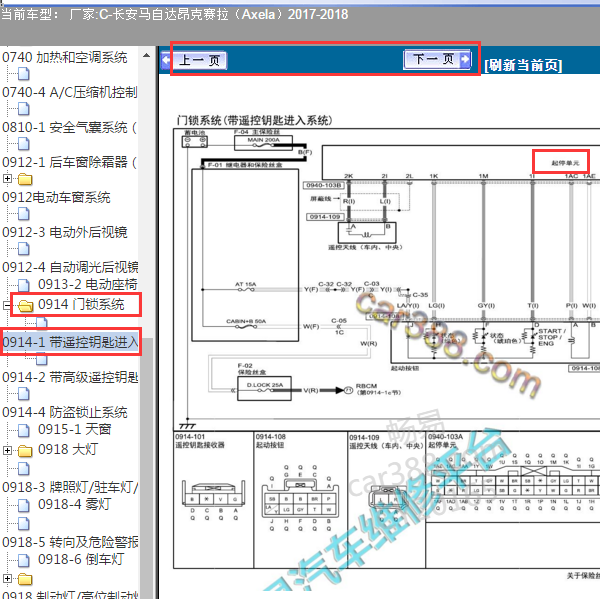This screenshot has height=599, width=600.
Task: Click document icon for 0918-3 牌照灯/驻车灯
Action: point(24,468)
